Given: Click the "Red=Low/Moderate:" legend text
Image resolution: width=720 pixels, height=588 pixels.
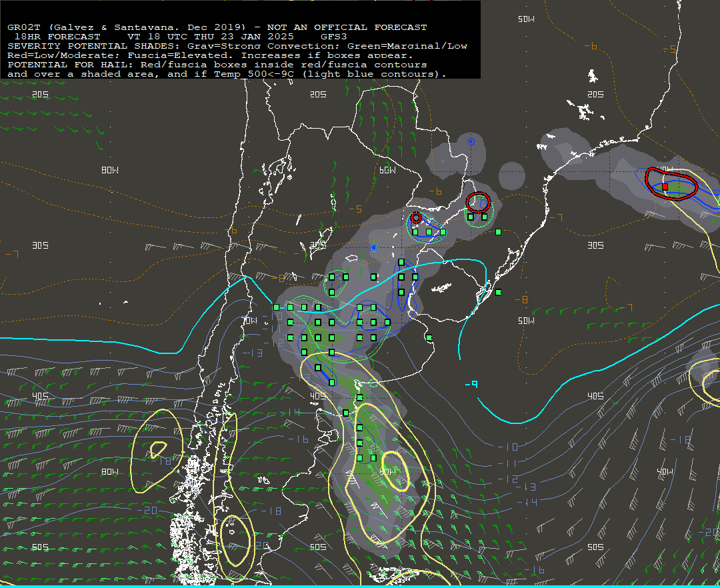Looking at the screenshot, I should pos(65,55).
